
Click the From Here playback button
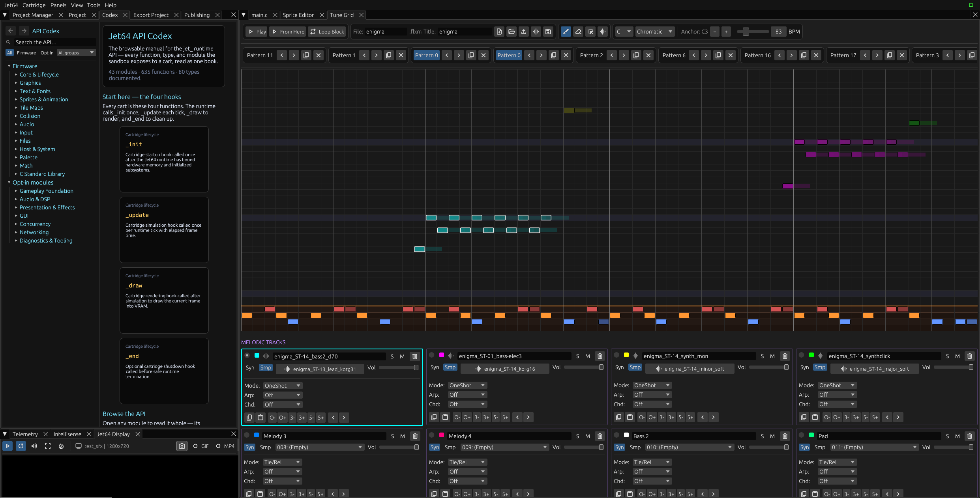click(288, 32)
